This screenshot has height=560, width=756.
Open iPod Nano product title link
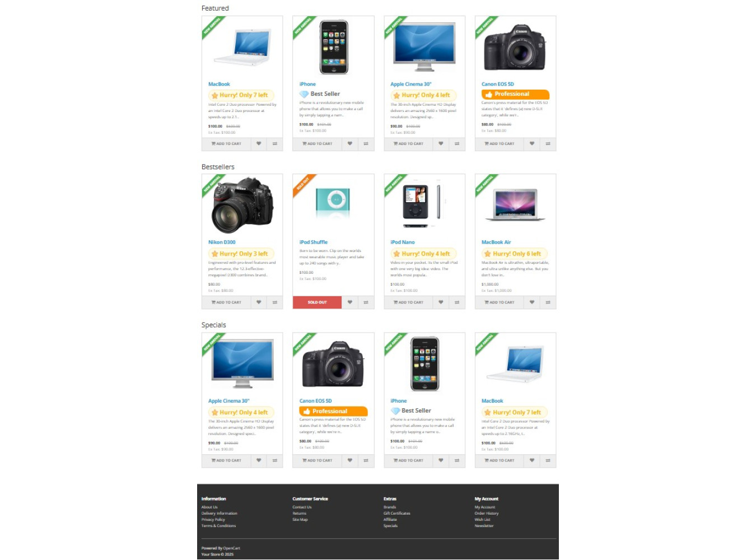pyautogui.click(x=403, y=242)
